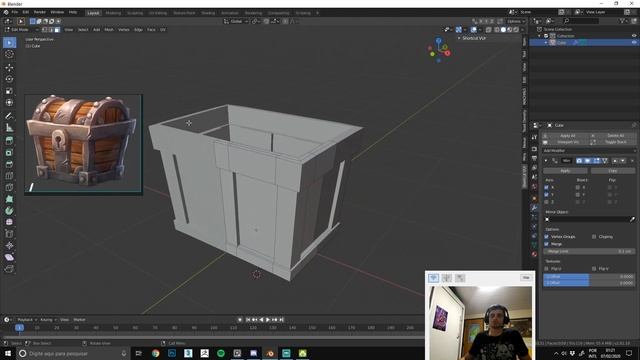Select the Inset Faces tool
This screenshot has width=640, height=360.
(x=9, y=153)
